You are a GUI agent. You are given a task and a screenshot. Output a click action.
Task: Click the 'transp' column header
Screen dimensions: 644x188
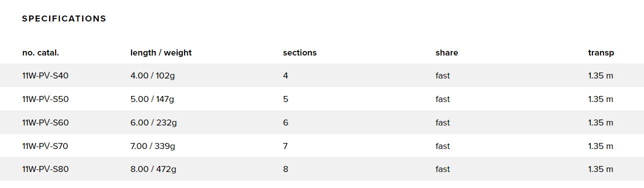pyautogui.click(x=601, y=53)
